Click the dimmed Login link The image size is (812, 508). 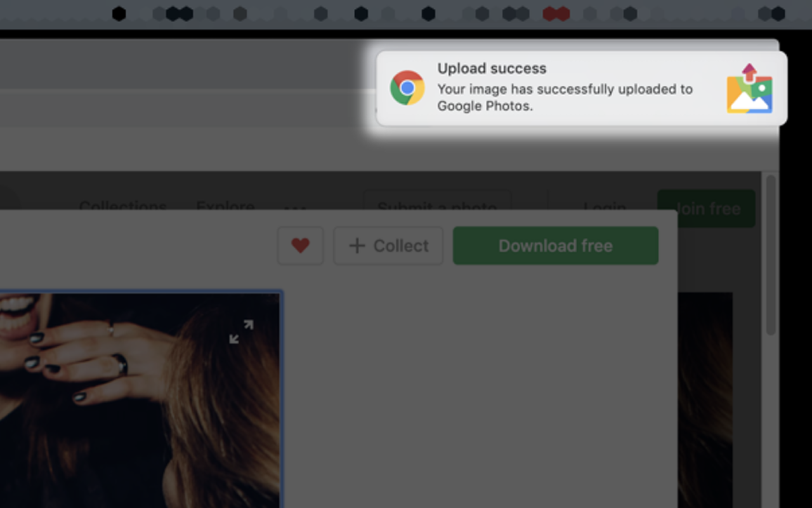(x=605, y=206)
